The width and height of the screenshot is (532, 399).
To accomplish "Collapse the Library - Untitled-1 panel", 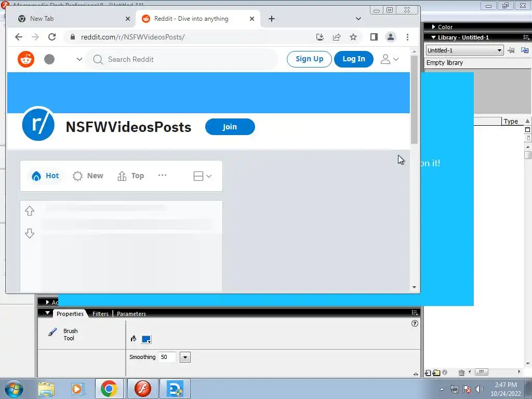I will tap(433, 37).
